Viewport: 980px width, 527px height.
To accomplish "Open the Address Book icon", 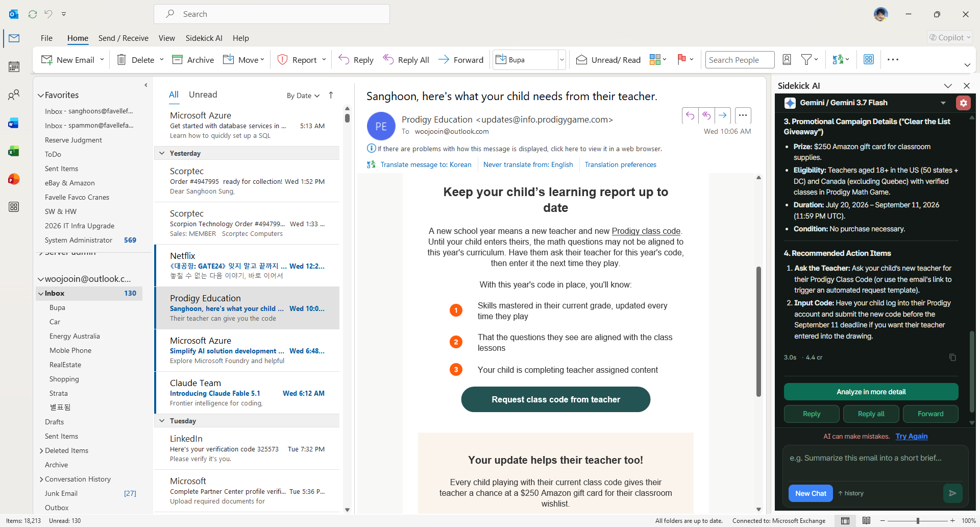I will pyautogui.click(x=787, y=60).
